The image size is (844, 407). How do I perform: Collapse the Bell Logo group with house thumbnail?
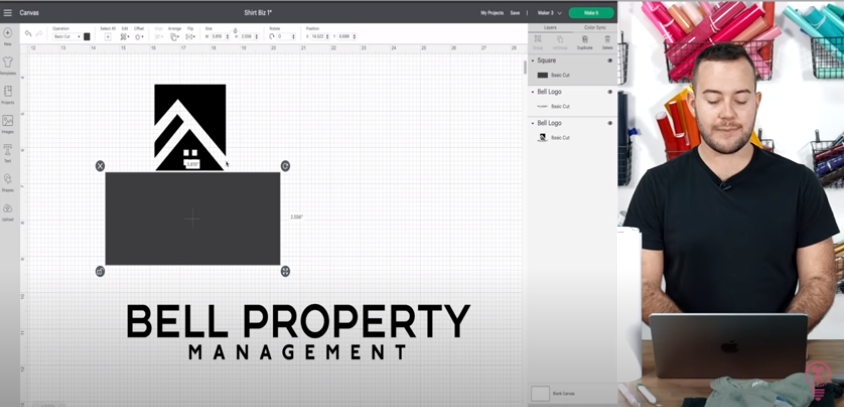click(x=533, y=123)
